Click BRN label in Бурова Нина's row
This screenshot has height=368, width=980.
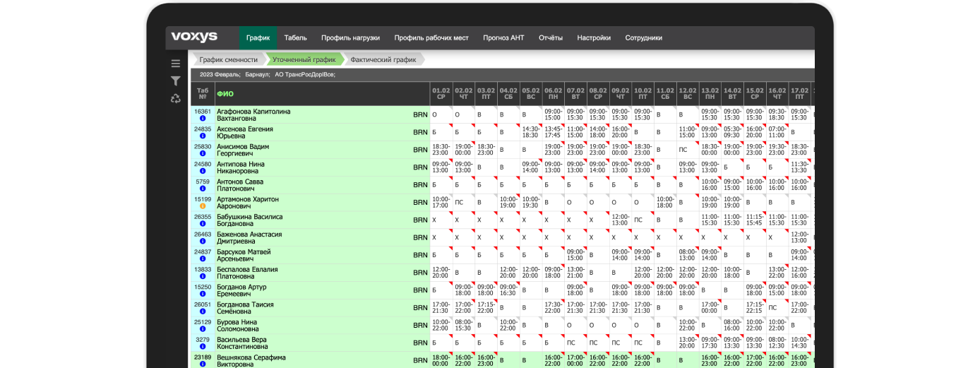coord(420,325)
